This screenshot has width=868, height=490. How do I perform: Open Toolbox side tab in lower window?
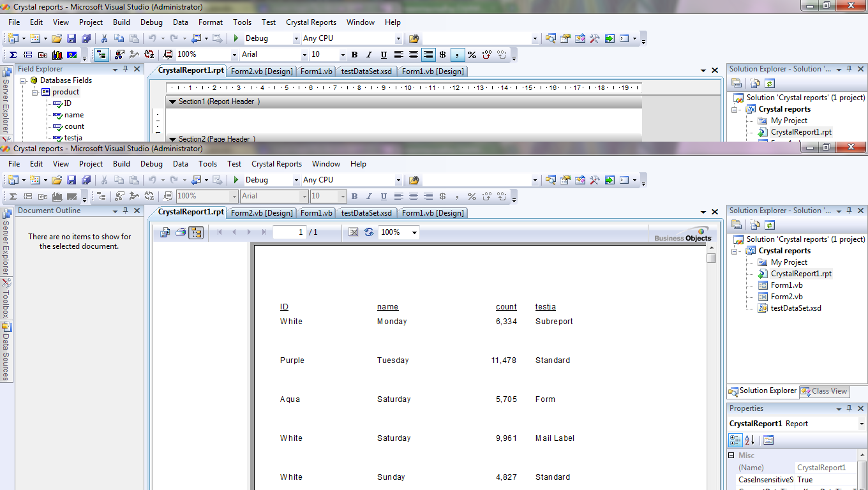[6, 299]
